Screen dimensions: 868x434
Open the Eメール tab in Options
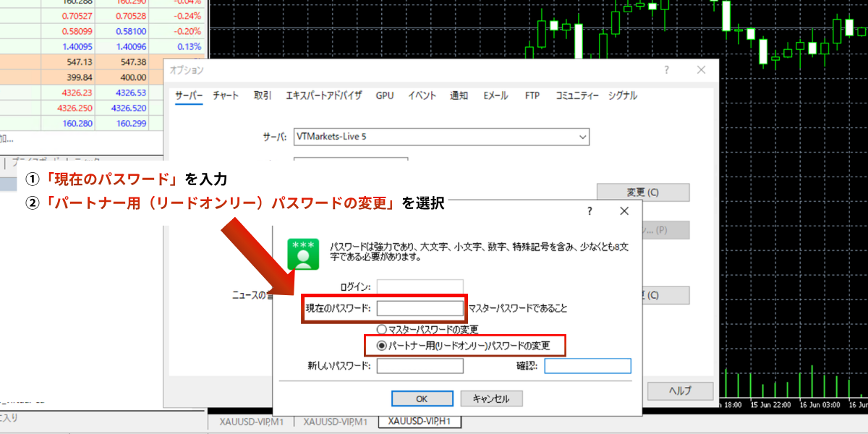point(496,95)
